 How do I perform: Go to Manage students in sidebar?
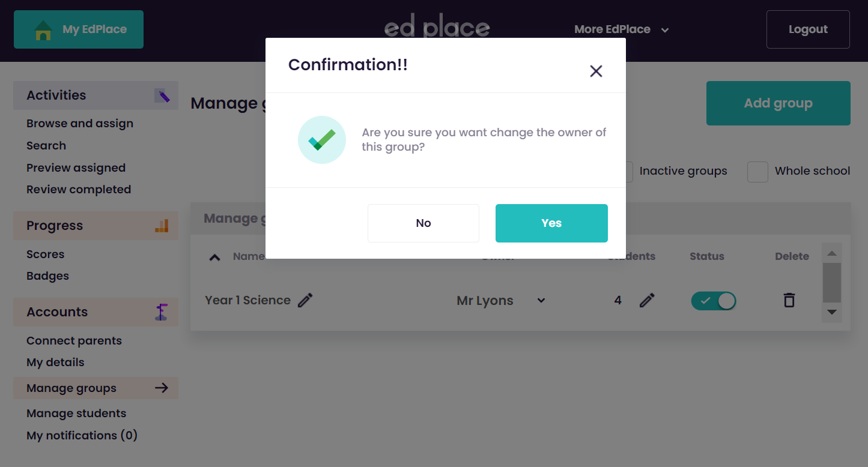click(76, 414)
